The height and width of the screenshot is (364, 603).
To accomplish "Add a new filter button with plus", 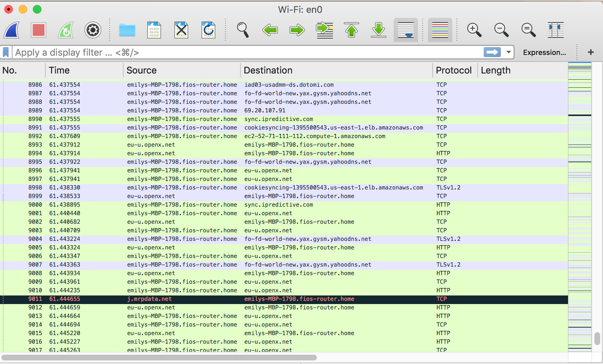I will pos(590,52).
